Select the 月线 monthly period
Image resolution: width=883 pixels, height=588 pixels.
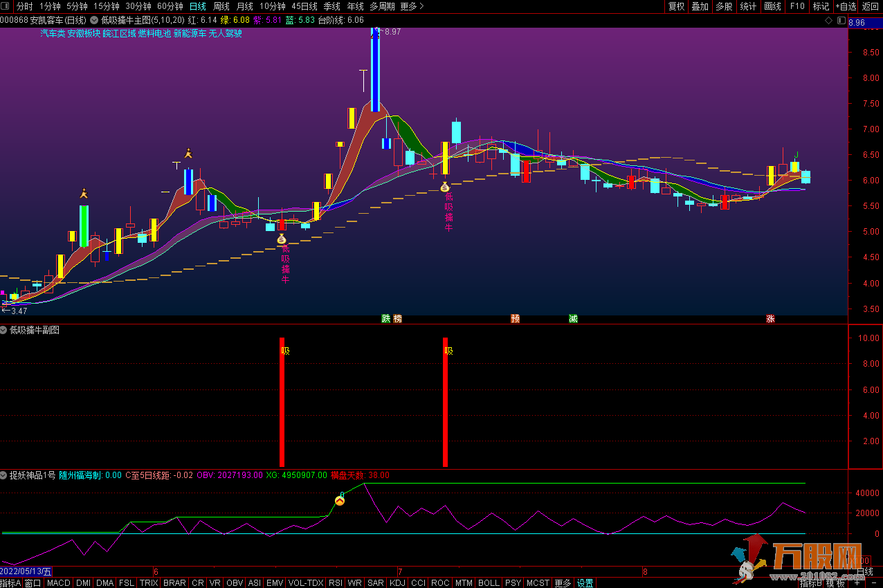(245, 6)
